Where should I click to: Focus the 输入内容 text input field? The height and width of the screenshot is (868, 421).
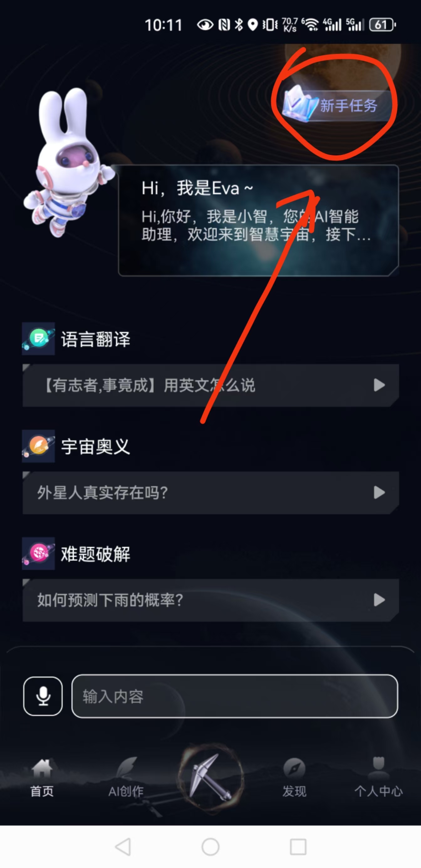[235, 696]
